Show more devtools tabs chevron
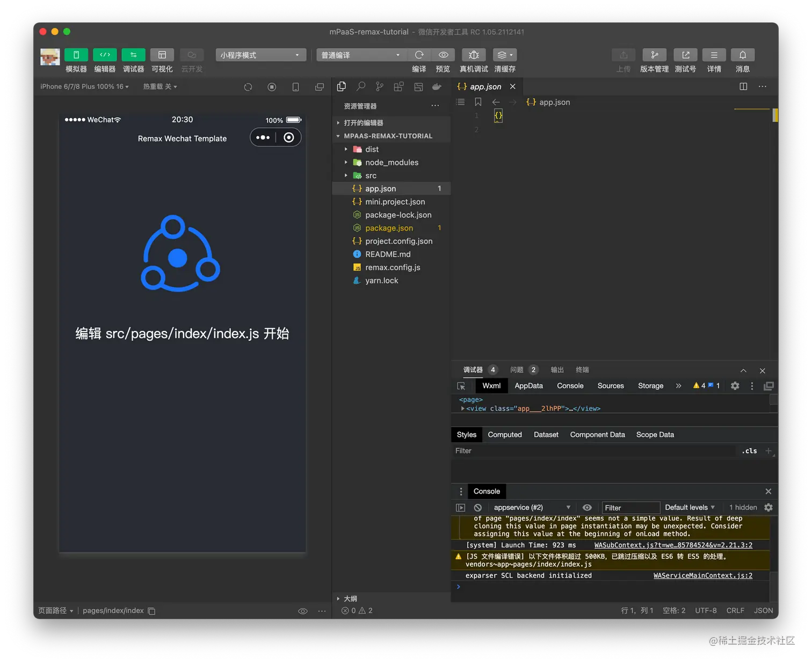This screenshot has height=663, width=812. click(678, 386)
